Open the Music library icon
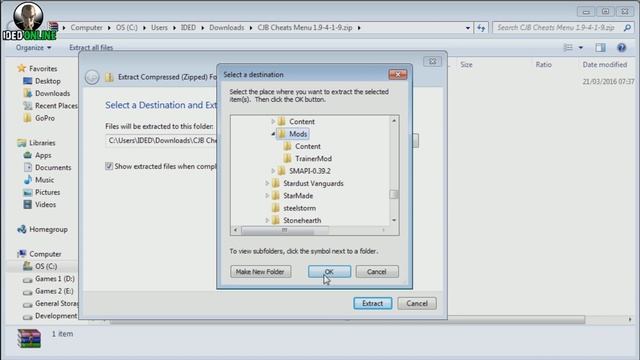Image resolution: width=640 pixels, height=360 pixels. 28,180
